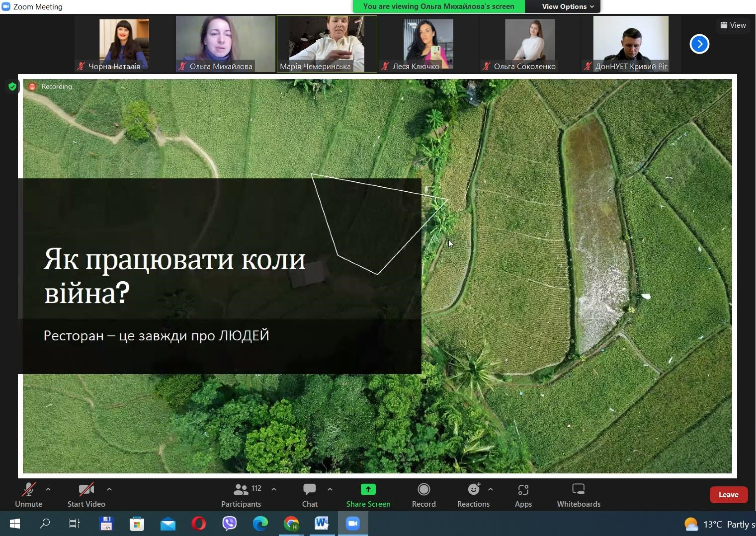
Task: Start recording with the Record button
Action: click(x=423, y=495)
